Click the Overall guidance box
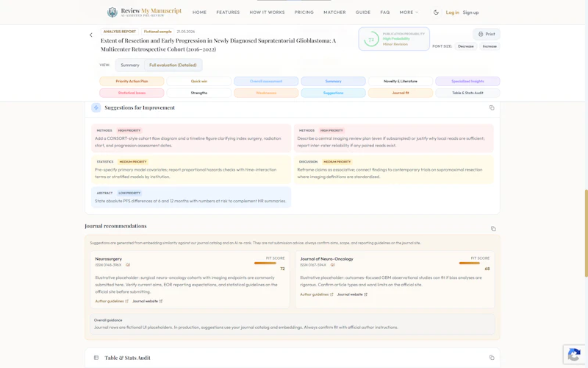Viewport: 588px width, 368px height. click(293, 324)
